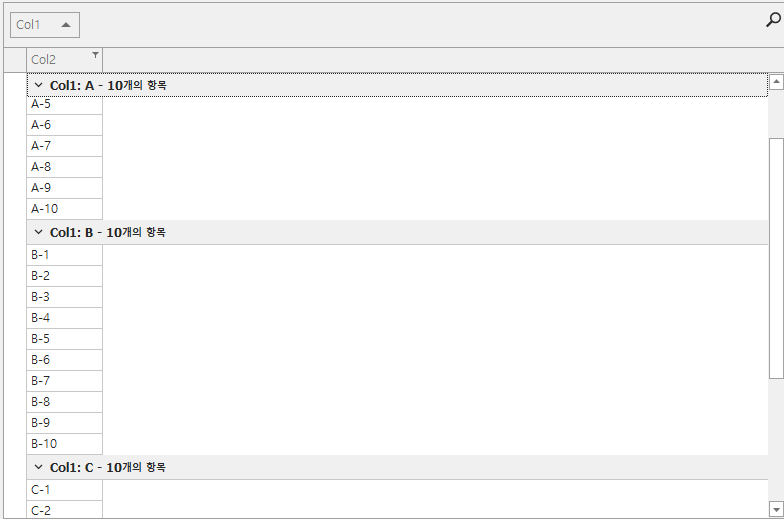Select the A-5 row cell
This screenshot has width=784, height=519.
point(64,104)
